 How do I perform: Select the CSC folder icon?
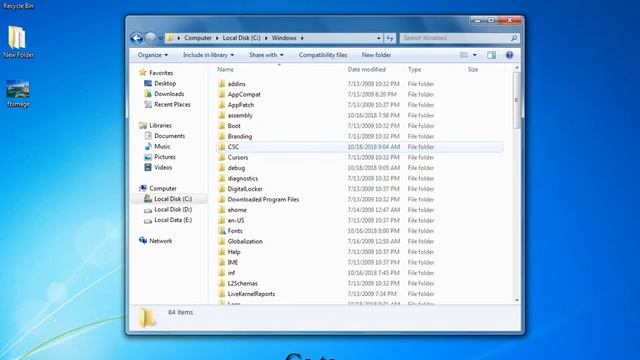tap(222, 147)
